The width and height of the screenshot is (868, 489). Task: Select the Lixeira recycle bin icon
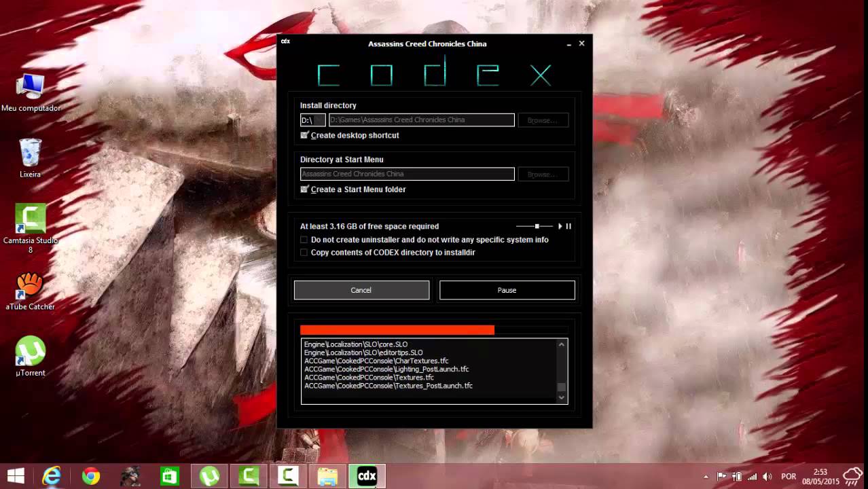pos(30,159)
